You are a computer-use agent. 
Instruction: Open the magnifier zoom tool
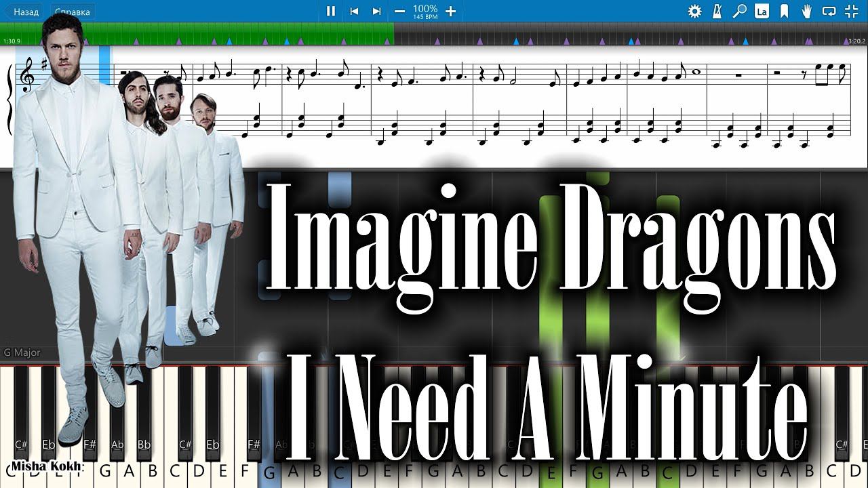[740, 11]
